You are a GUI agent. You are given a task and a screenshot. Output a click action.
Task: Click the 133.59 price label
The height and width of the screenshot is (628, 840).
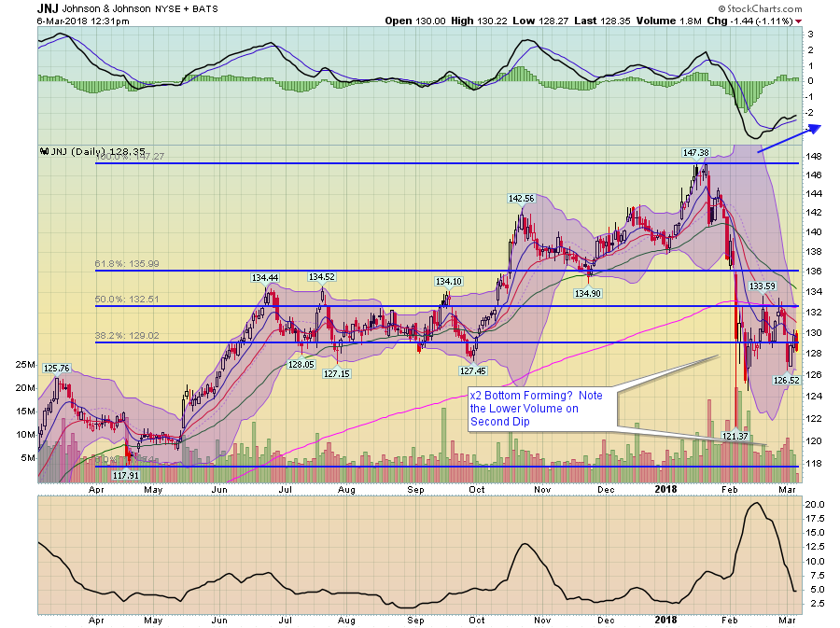762,286
